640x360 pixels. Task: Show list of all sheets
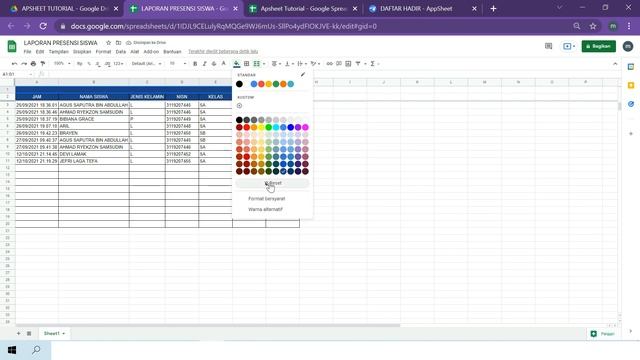click(x=29, y=333)
